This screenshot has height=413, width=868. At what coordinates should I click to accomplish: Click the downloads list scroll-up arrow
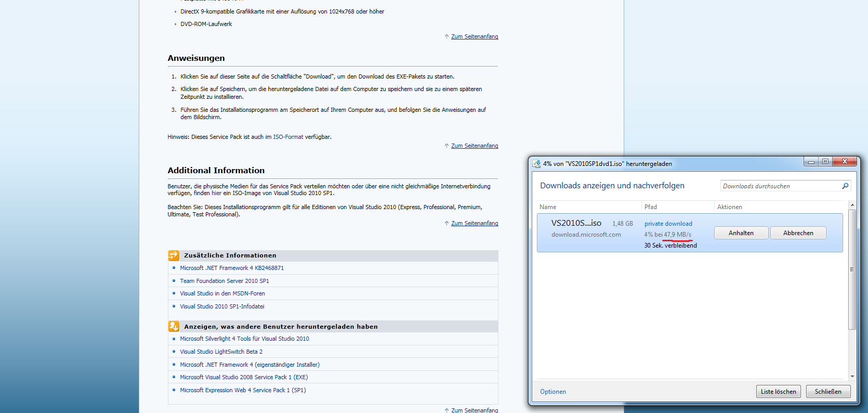[x=852, y=205]
